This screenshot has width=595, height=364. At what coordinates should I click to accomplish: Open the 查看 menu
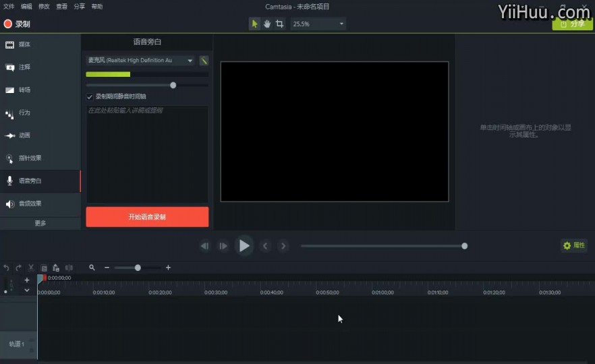coord(61,7)
